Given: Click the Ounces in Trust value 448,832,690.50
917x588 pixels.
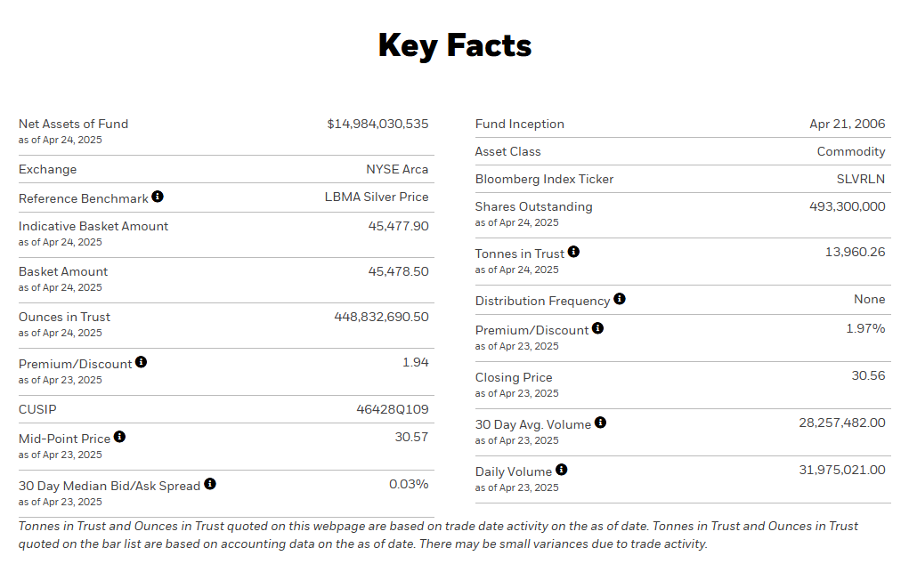Looking at the screenshot, I should click(381, 318).
